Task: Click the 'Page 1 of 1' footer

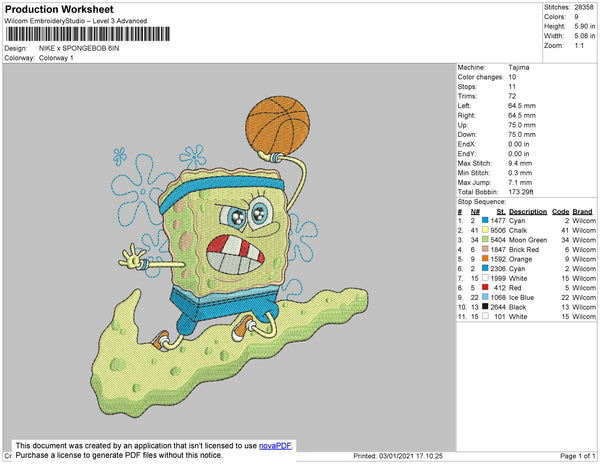Action: (578, 456)
